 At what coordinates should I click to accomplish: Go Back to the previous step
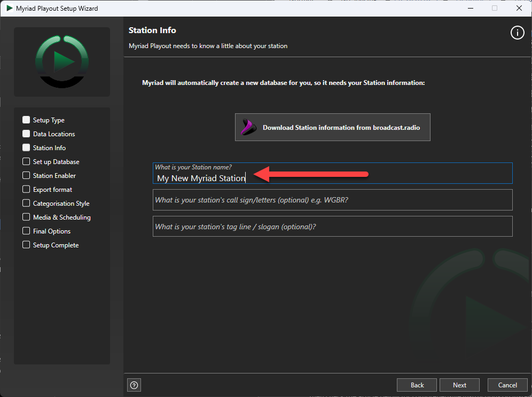pos(417,385)
